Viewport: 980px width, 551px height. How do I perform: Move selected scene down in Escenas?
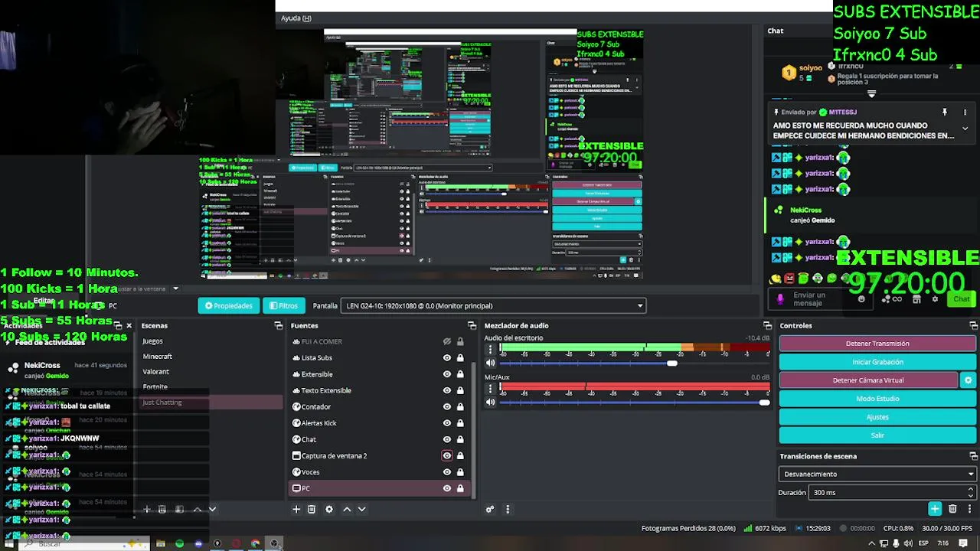click(x=212, y=509)
